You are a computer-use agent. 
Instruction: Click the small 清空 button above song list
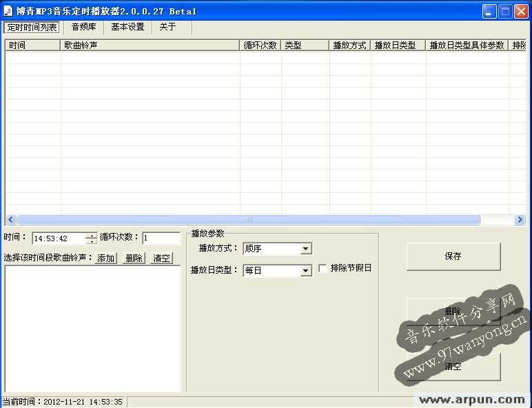(x=161, y=258)
